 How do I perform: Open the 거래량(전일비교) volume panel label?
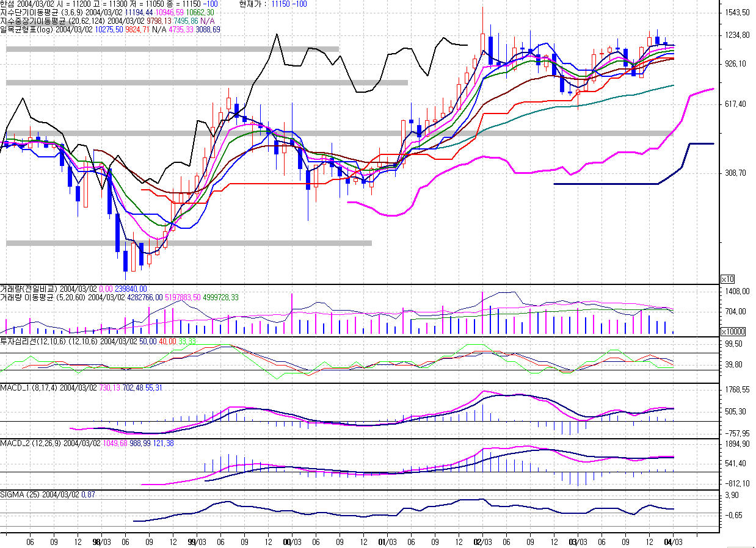[x=29, y=289]
